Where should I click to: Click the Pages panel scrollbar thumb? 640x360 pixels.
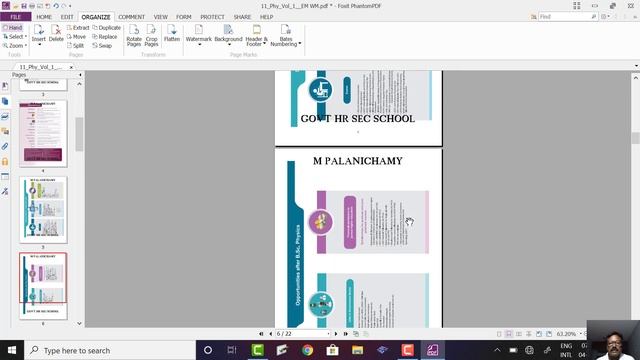[79, 134]
